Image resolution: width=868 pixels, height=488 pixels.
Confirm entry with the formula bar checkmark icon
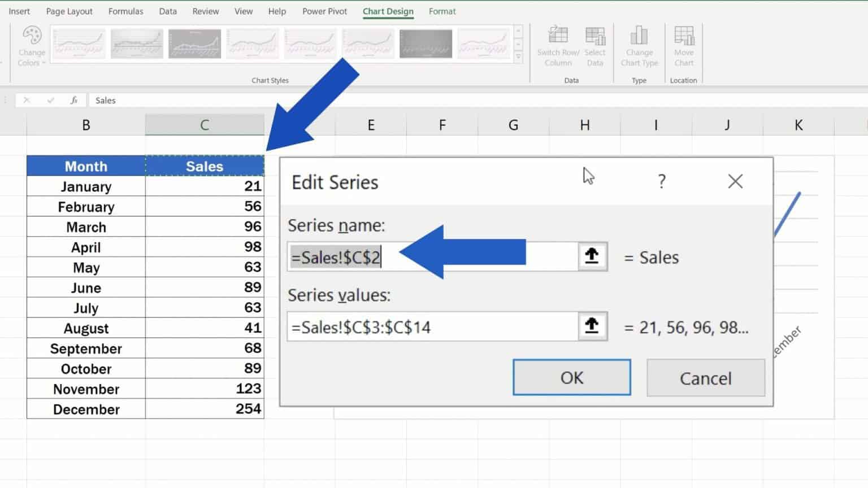(x=51, y=100)
